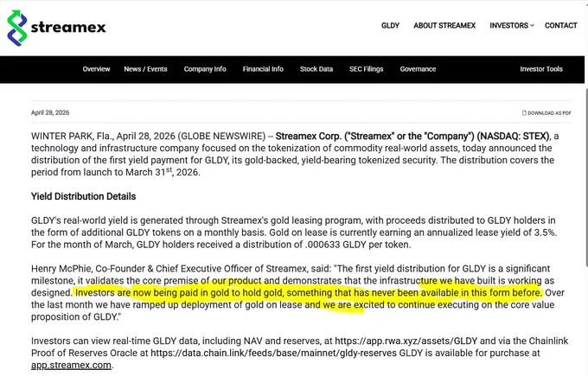Image resolution: width=588 pixels, height=376 pixels.
Task: Click the app.rwa.xyz/assets/GLDY URL text
Action: tap(406, 341)
